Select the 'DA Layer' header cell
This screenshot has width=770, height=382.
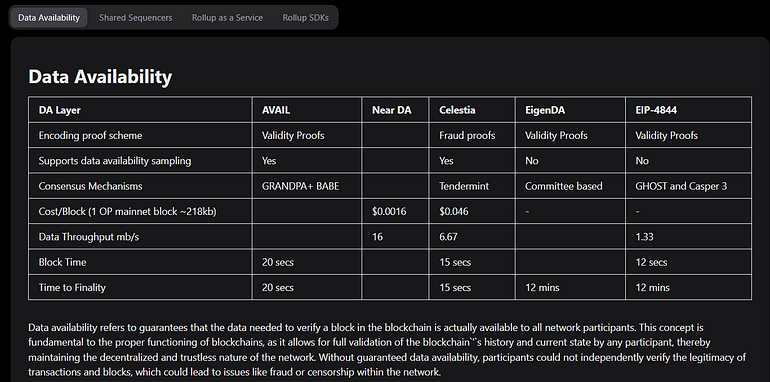[x=140, y=110]
